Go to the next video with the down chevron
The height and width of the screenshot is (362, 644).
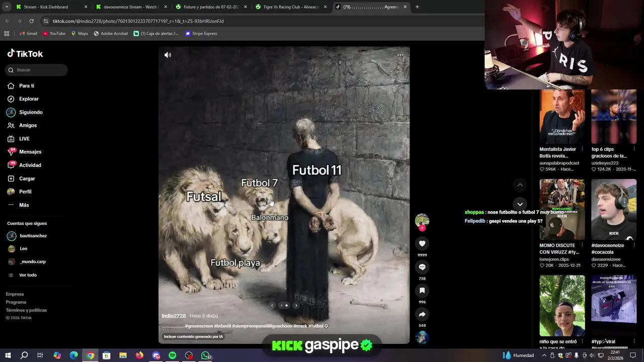tap(520, 204)
